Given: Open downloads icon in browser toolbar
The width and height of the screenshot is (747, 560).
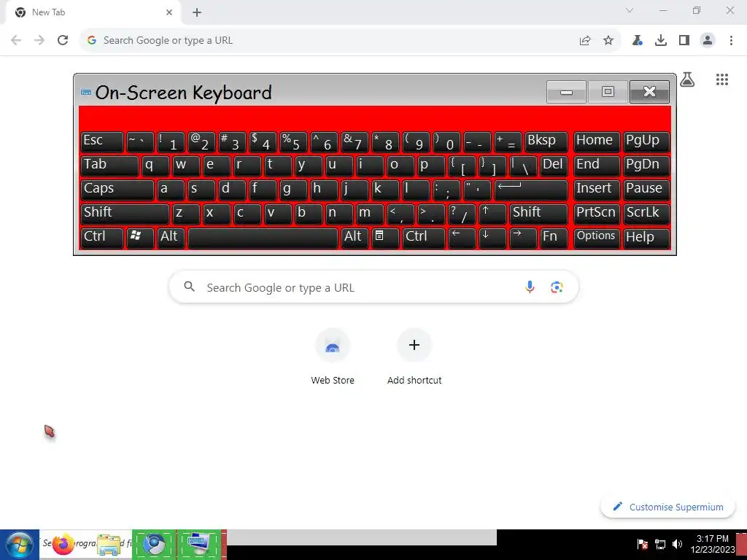Looking at the screenshot, I should coord(660,41).
